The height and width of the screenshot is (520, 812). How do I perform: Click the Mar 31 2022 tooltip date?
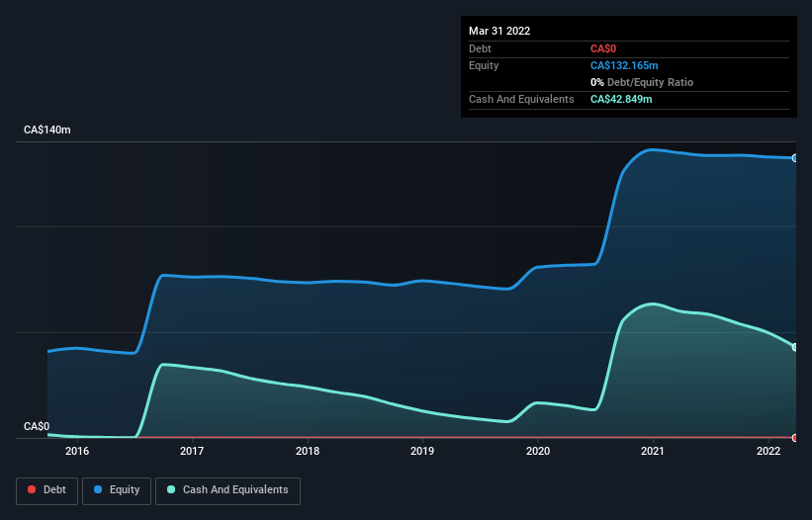coord(499,31)
